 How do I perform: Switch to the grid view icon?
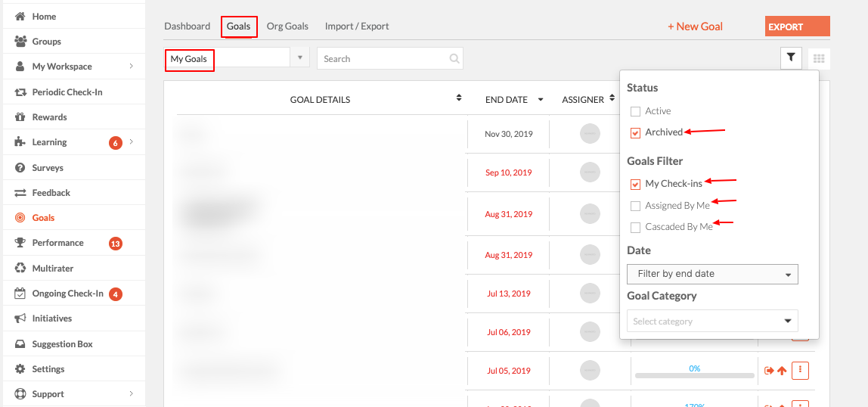coord(820,59)
